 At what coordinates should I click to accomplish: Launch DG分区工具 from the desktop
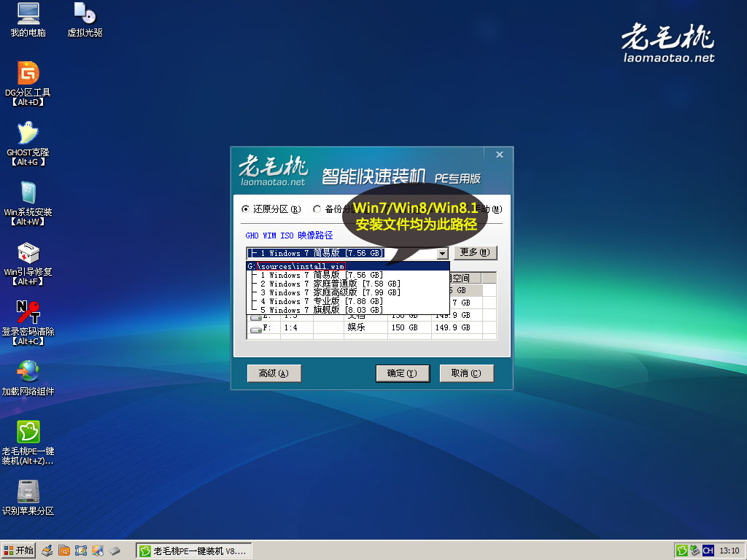pos(28,84)
